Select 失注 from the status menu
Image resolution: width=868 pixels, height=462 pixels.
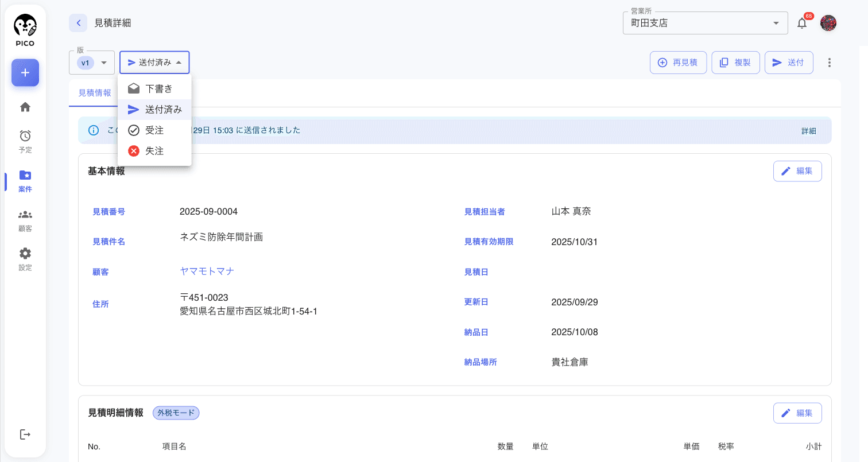(x=154, y=151)
